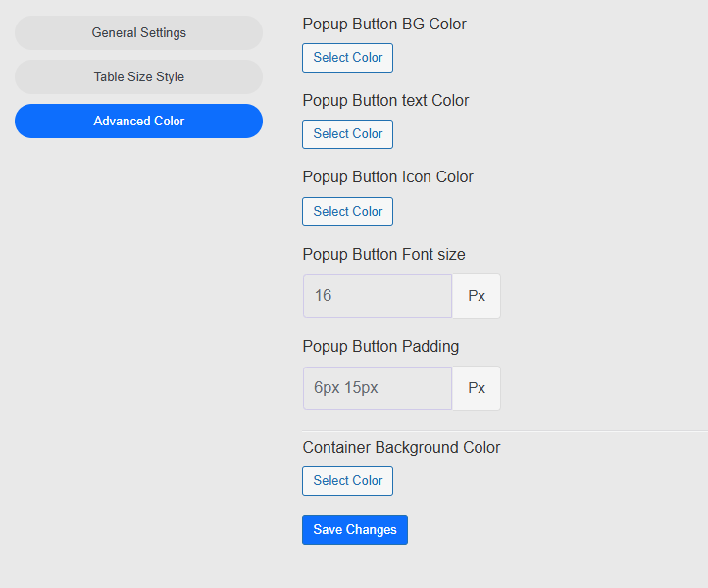
Task: Click the Popup Button text Color label
Action: point(385,100)
